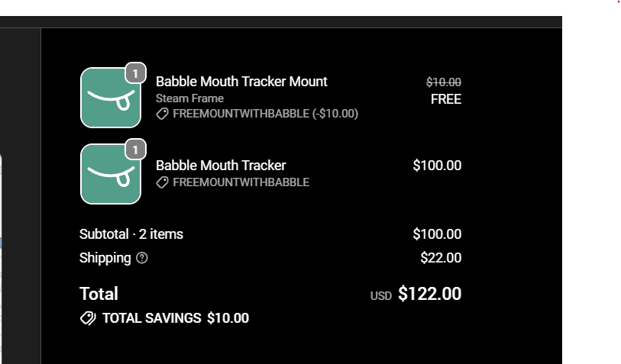Viewport: 621px width, 364px height.
Task: Click the USD $122.00 total amount
Action: [x=416, y=294]
